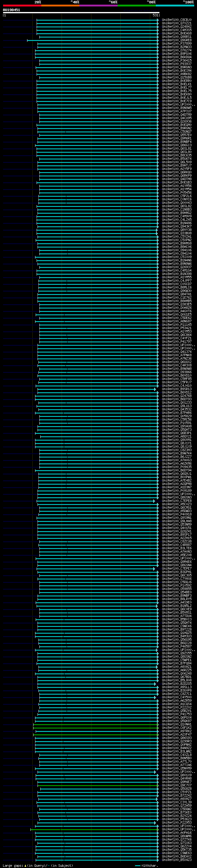Screen dimensions: 197x868
Task: Select hit UniRef100_Q26936
Action: pyautogui.click(x=176, y=122)
